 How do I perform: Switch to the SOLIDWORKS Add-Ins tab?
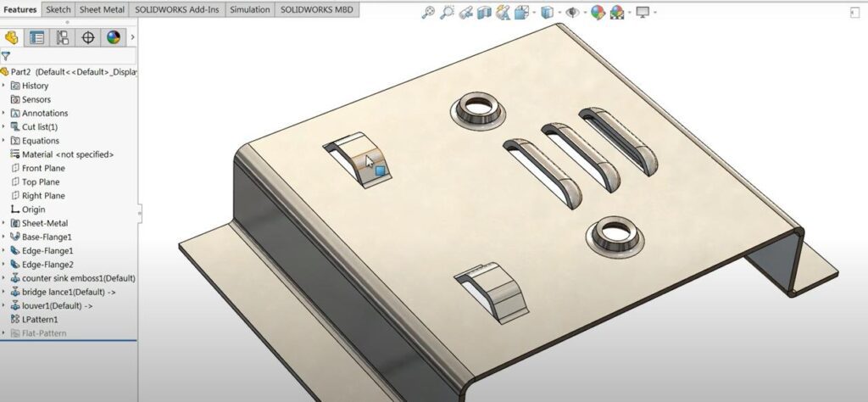point(177,9)
